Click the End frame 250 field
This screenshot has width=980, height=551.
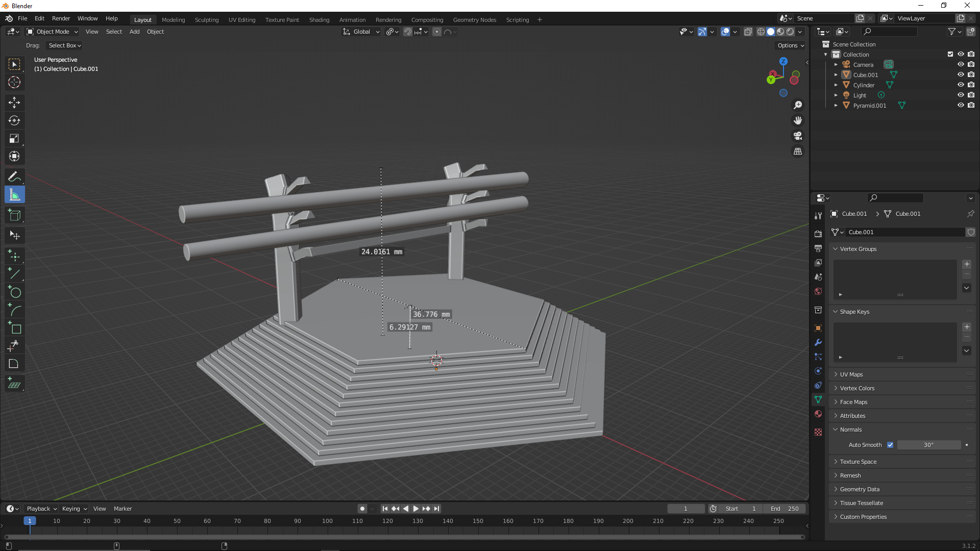(785, 509)
